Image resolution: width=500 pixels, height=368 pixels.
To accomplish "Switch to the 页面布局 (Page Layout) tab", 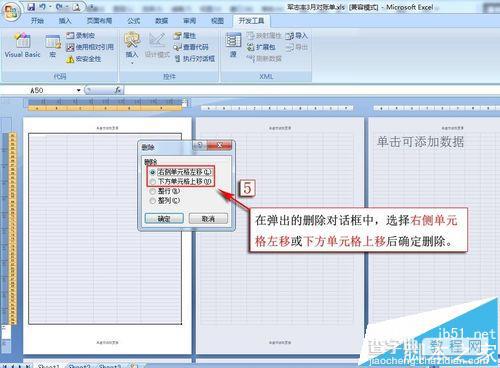I will point(99,21).
